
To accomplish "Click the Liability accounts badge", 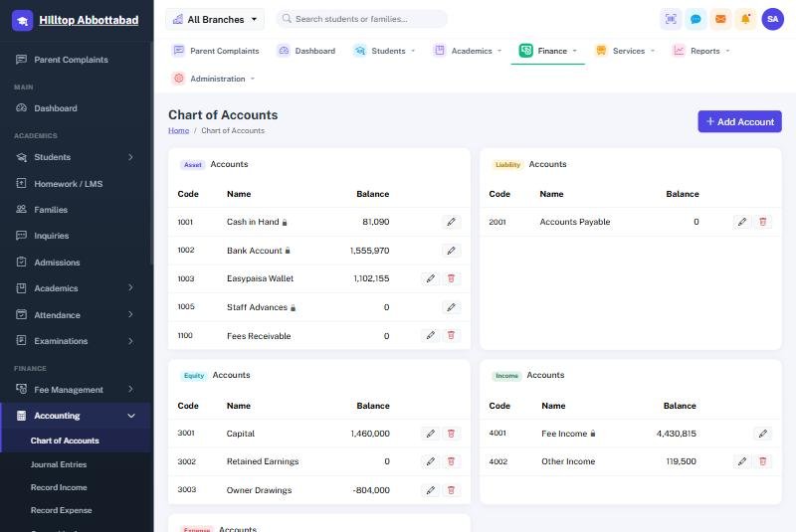I will click(507, 165).
